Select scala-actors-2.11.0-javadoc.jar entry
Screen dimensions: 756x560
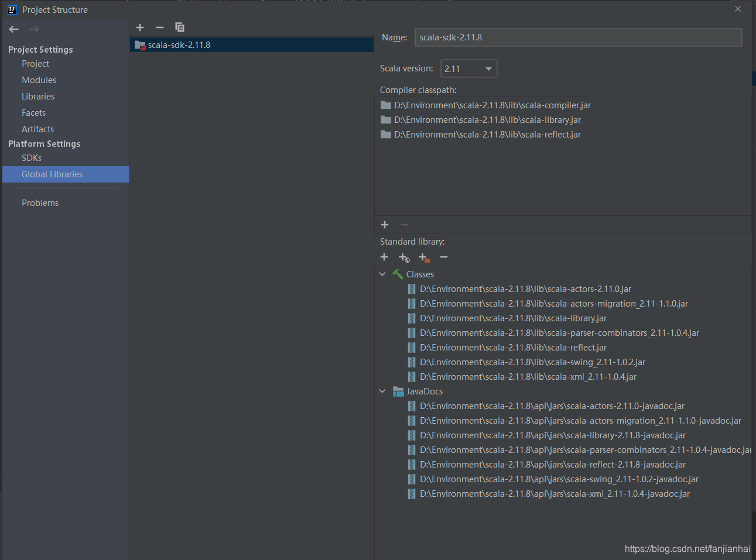coord(552,406)
